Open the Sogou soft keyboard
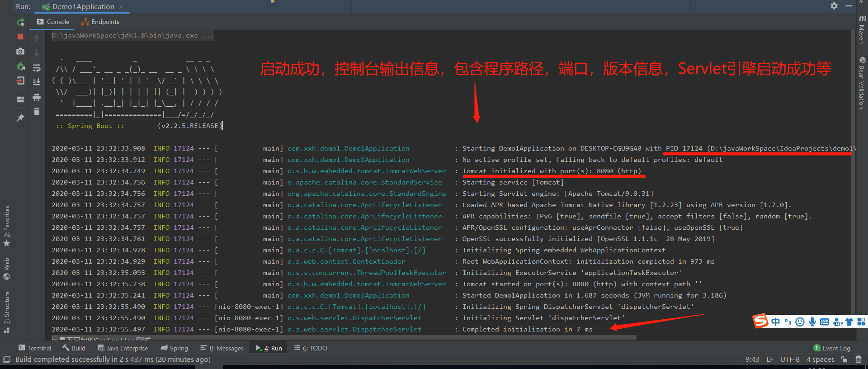 point(825,322)
